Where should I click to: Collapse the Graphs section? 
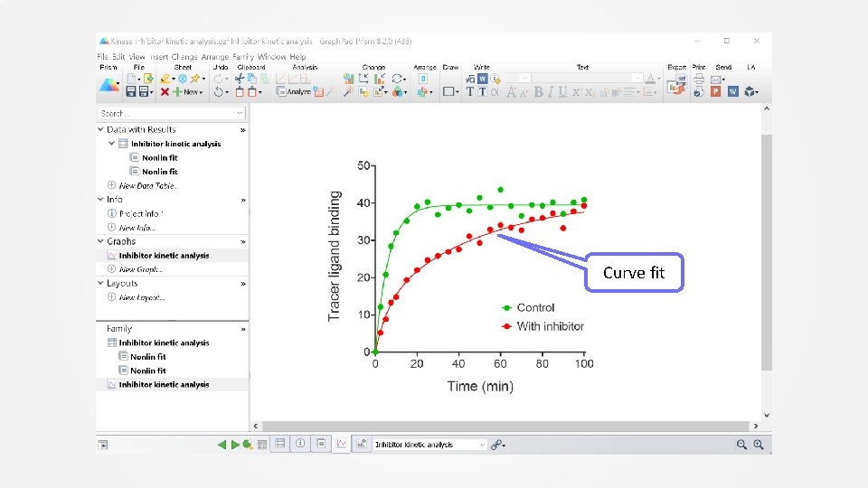(100, 241)
